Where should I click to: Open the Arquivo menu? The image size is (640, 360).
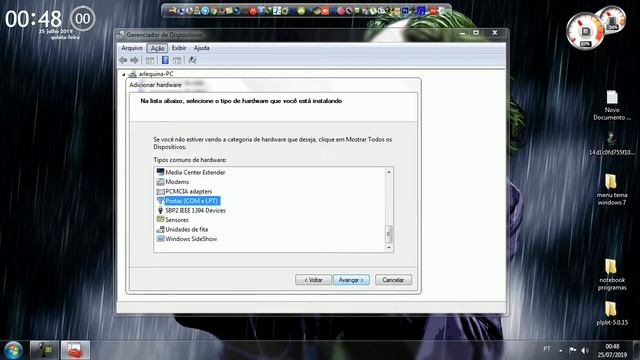click(x=132, y=48)
